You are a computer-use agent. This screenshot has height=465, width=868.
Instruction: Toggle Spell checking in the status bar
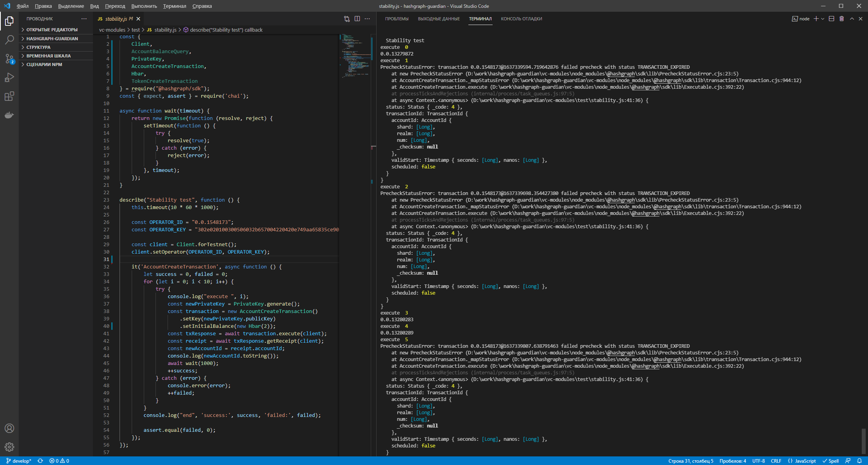(x=831, y=461)
